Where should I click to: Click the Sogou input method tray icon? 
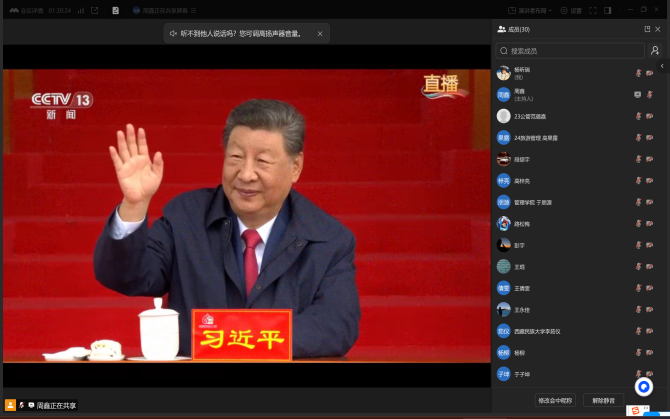[x=634, y=410]
